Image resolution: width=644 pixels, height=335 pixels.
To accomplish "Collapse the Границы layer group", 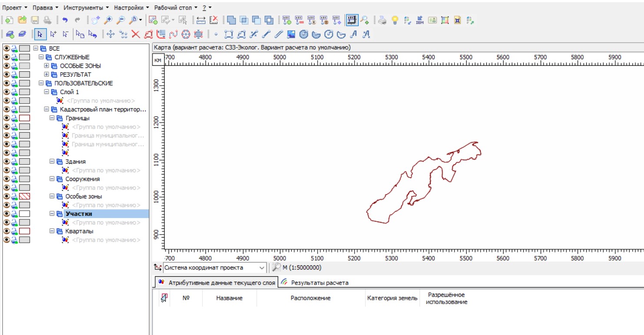I will 53,118.
